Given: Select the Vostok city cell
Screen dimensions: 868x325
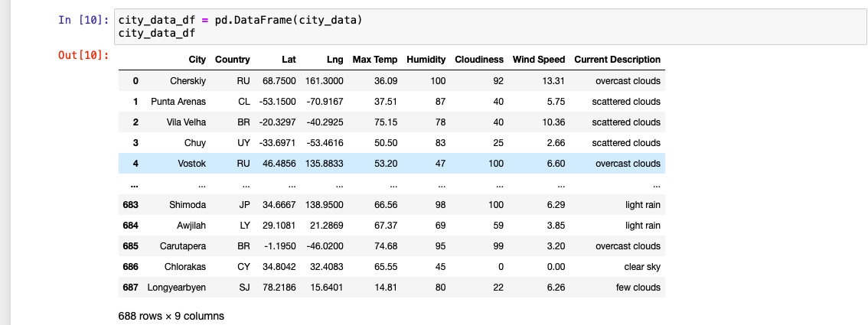Looking at the screenshot, I should click(x=191, y=164).
